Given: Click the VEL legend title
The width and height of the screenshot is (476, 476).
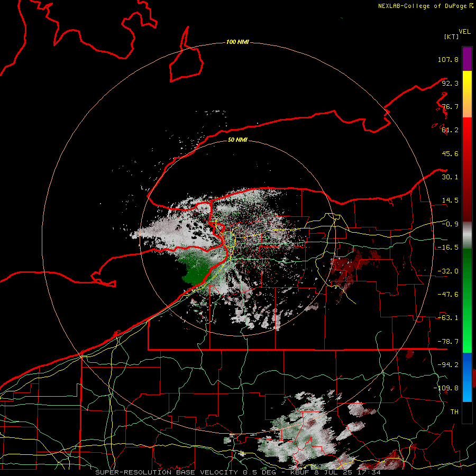Looking at the screenshot, I should pyautogui.click(x=464, y=32).
